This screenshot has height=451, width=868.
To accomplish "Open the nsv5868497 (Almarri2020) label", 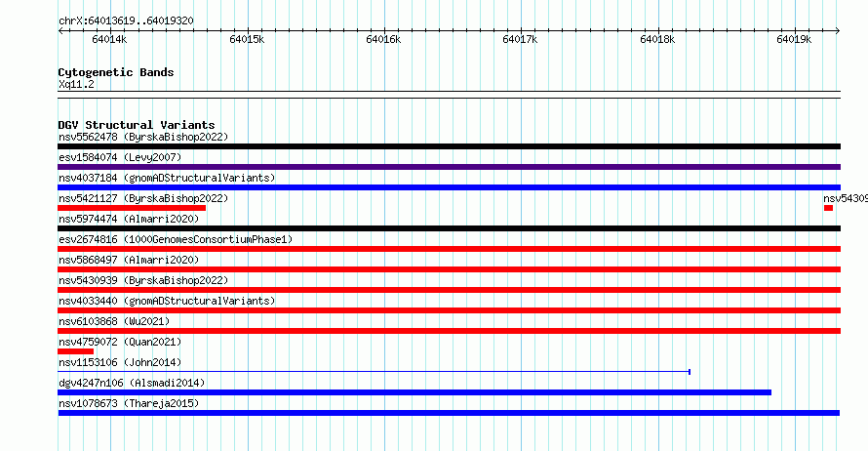I will click(x=129, y=260).
